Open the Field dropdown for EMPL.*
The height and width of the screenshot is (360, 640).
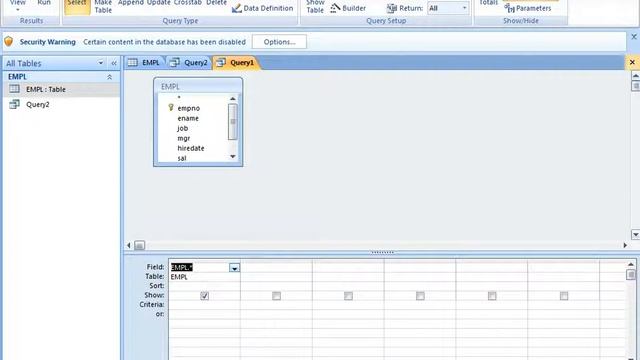tap(234, 268)
